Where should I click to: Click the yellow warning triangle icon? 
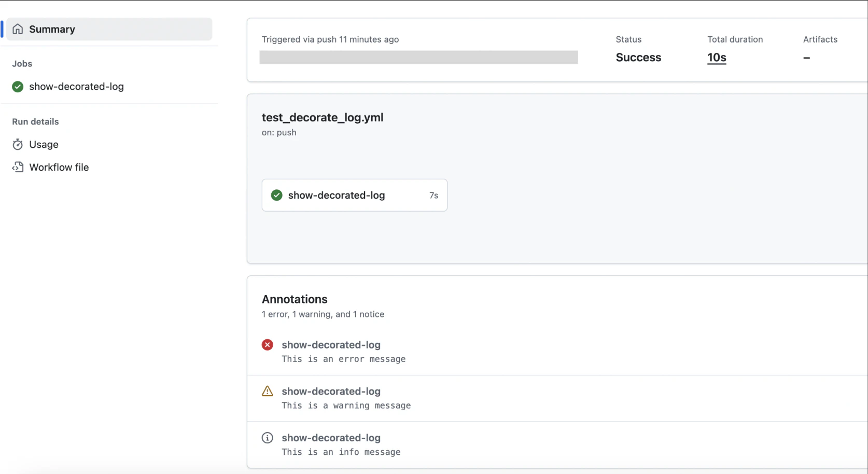click(x=268, y=391)
